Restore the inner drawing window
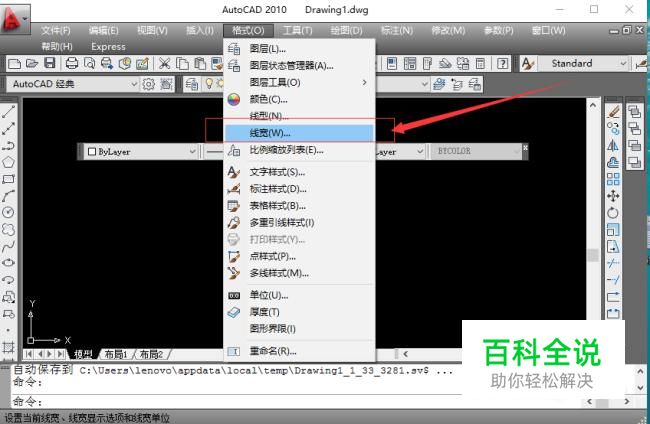Viewport: 650px width, 424px height. [627, 30]
